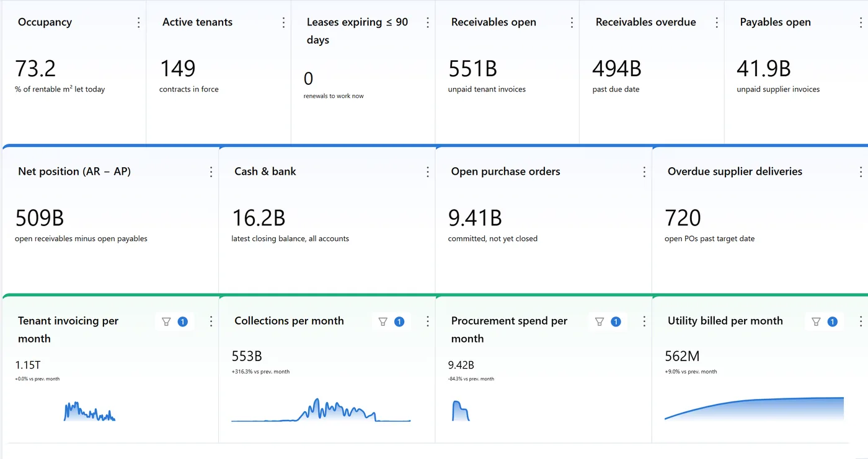Viewport: 868px width, 459px height.
Task: Click the filter icon on Collections per month
Action: pos(383,321)
